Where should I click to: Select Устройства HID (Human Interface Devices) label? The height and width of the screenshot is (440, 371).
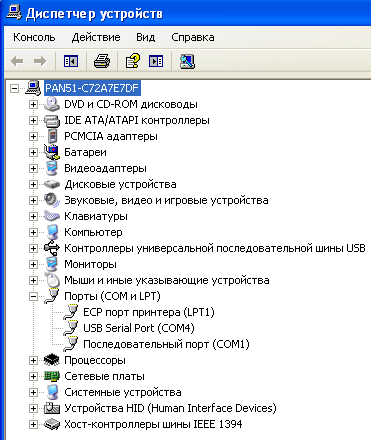(170, 408)
